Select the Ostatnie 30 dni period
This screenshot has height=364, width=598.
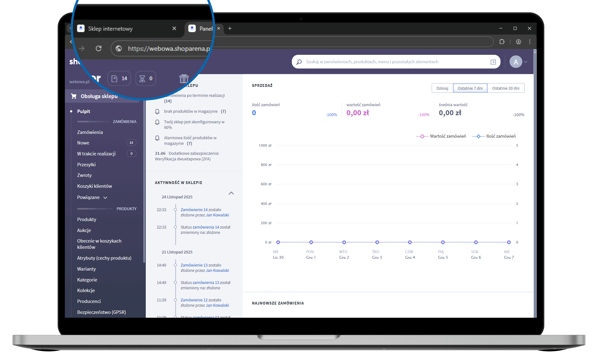(505, 88)
